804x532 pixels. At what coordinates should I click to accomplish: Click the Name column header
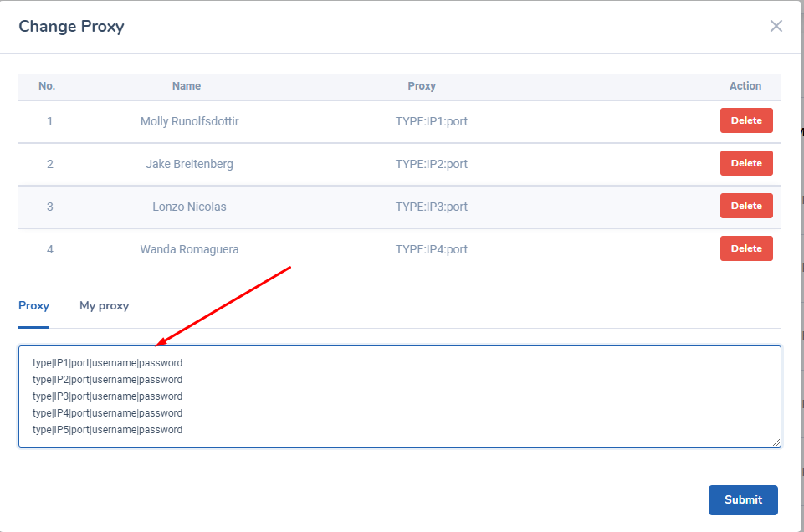click(186, 85)
